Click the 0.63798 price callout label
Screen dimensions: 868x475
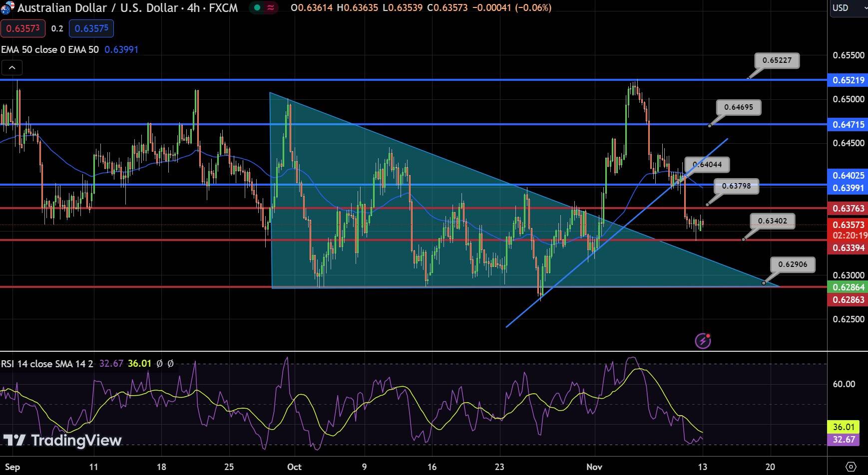coord(736,186)
